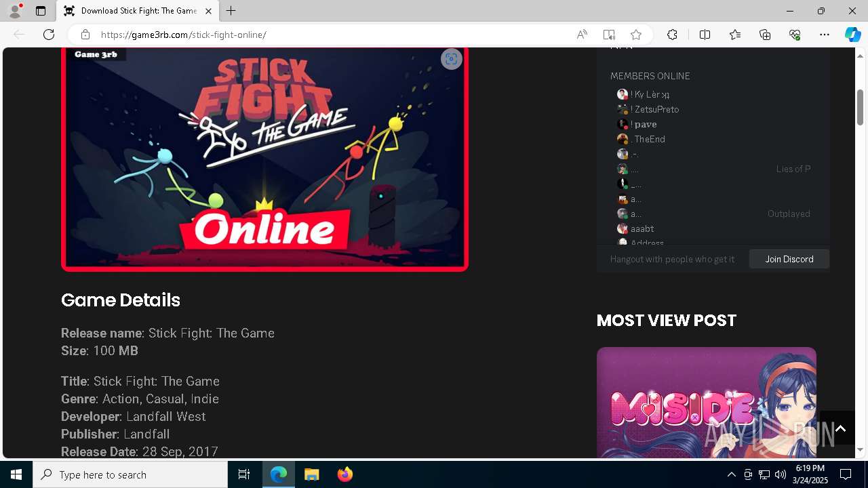Open Task View on taskbar

(x=244, y=474)
